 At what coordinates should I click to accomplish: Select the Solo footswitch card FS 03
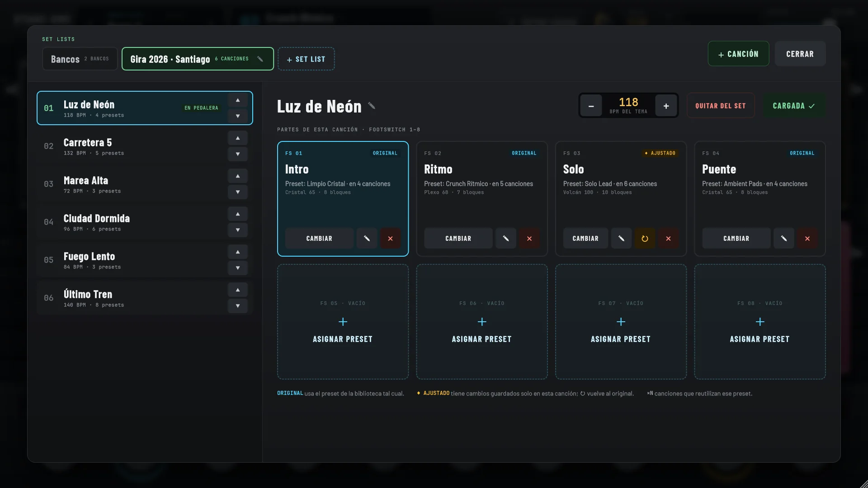point(621,199)
